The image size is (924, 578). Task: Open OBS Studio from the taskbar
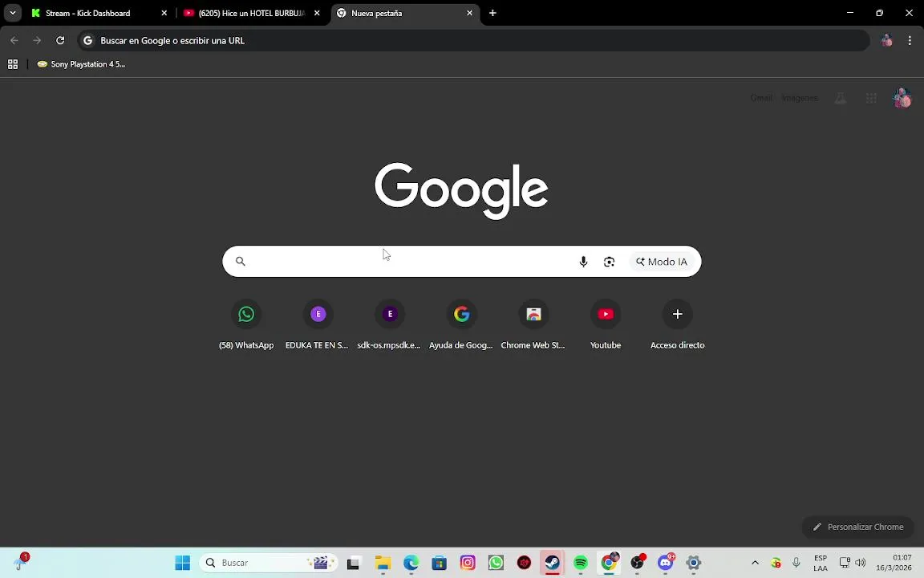(637, 563)
